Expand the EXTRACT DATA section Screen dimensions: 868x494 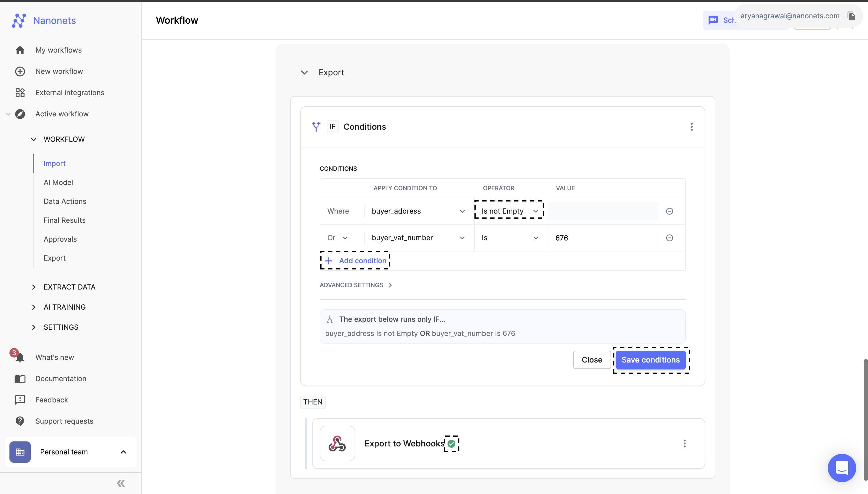(34, 287)
